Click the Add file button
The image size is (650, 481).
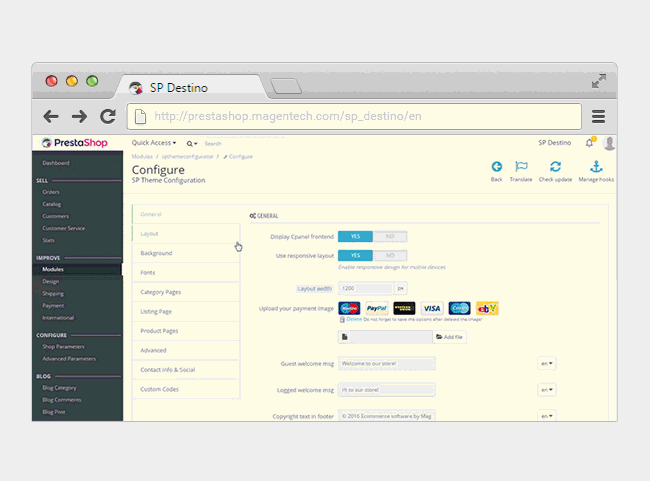point(449,337)
